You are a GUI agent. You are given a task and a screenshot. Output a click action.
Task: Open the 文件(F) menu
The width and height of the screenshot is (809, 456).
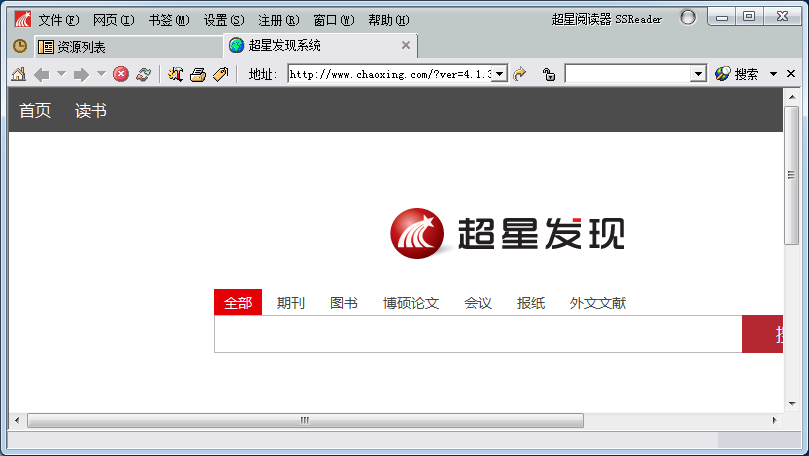[59, 20]
